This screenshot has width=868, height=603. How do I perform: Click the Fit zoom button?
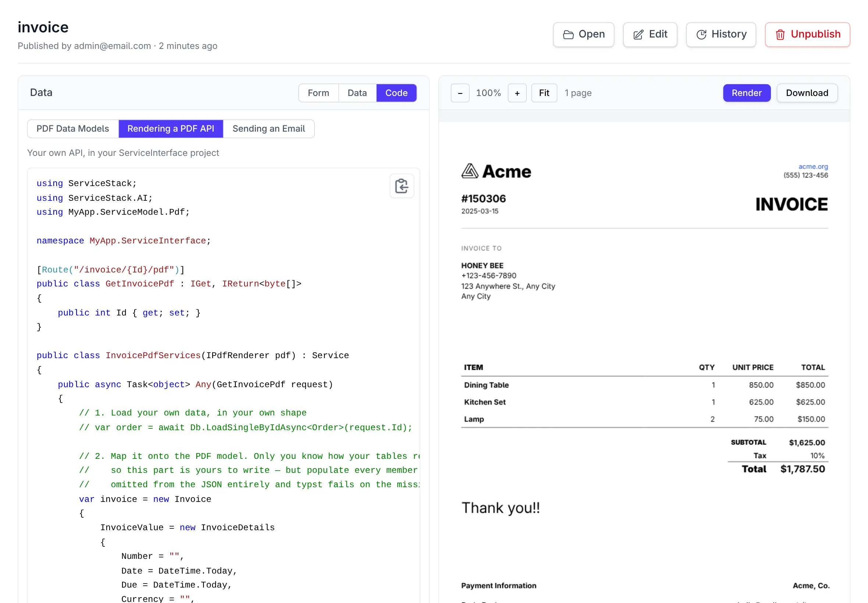pos(544,93)
